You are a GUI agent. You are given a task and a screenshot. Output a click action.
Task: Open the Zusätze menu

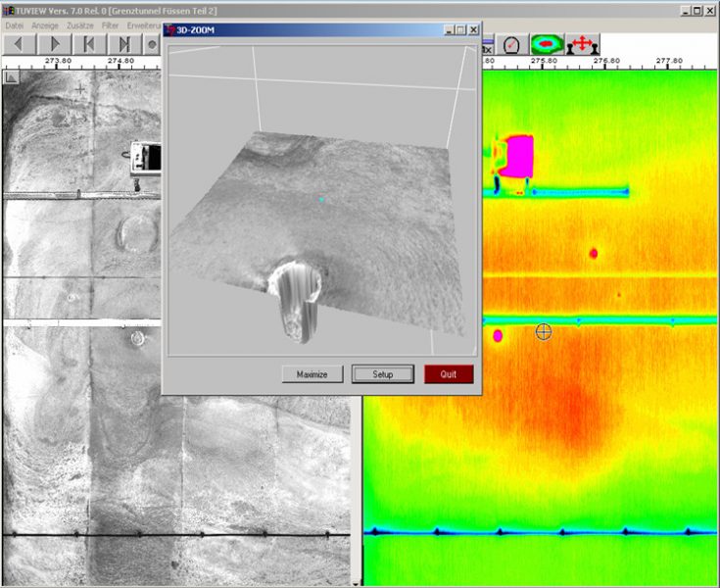(80, 24)
